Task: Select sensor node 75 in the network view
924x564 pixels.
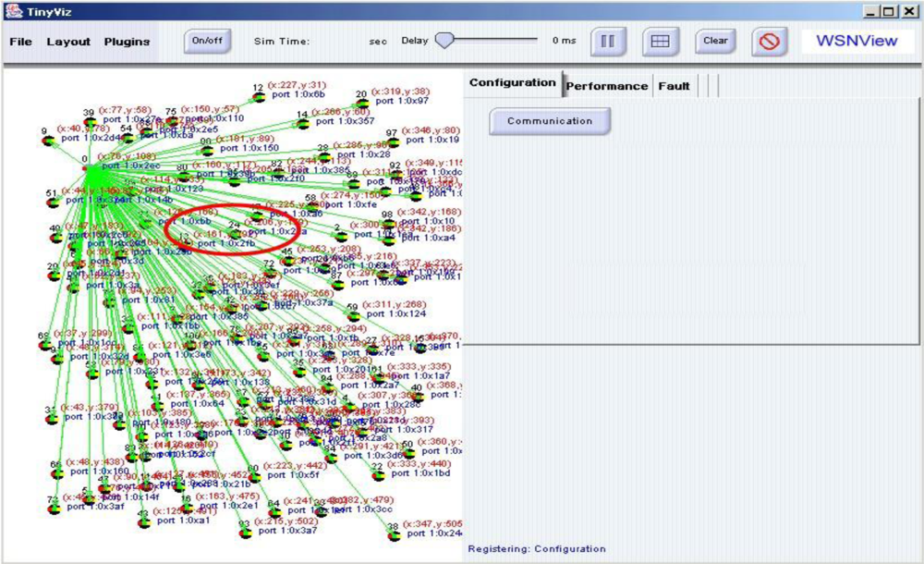Action: (172, 121)
